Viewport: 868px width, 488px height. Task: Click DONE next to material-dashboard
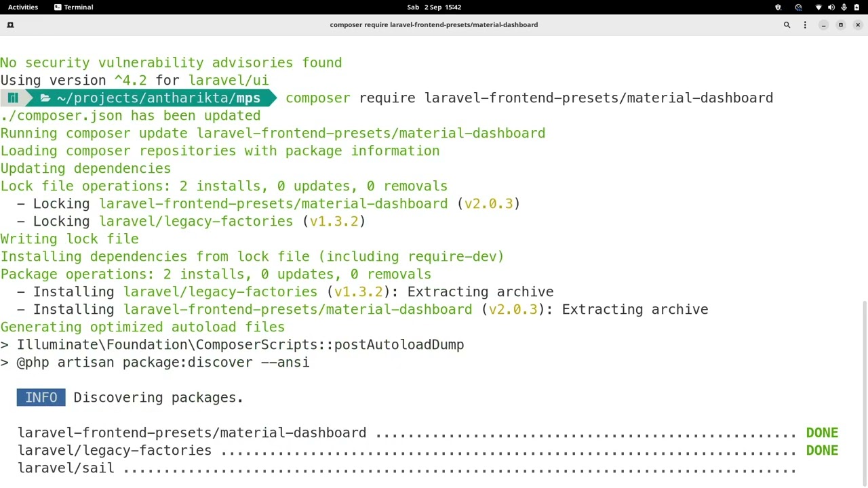(x=822, y=432)
